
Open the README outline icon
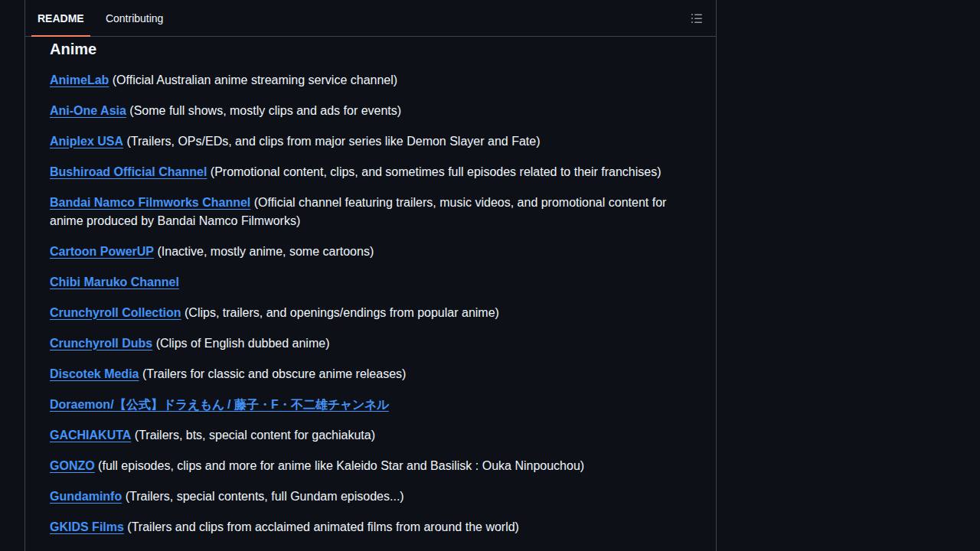[696, 18]
